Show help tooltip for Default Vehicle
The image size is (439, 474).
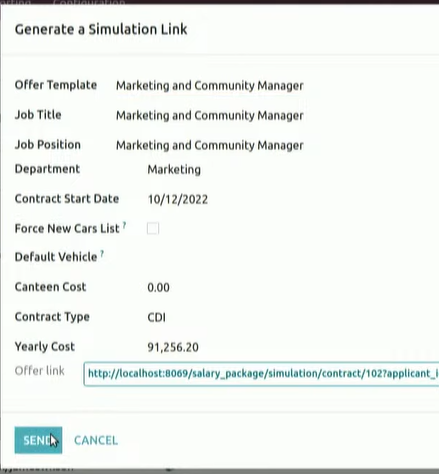tap(102, 253)
